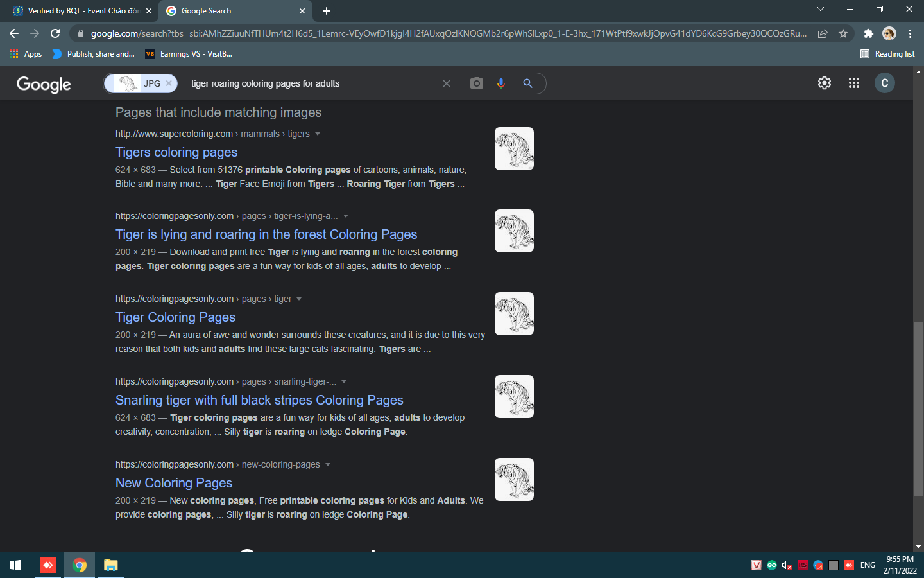
Task: Reload the page
Action: pyautogui.click(x=55, y=33)
